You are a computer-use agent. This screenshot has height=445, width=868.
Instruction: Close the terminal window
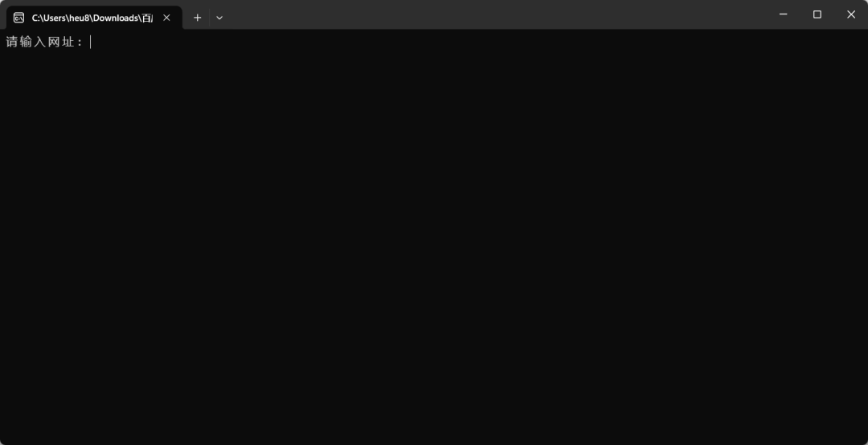pos(851,14)
